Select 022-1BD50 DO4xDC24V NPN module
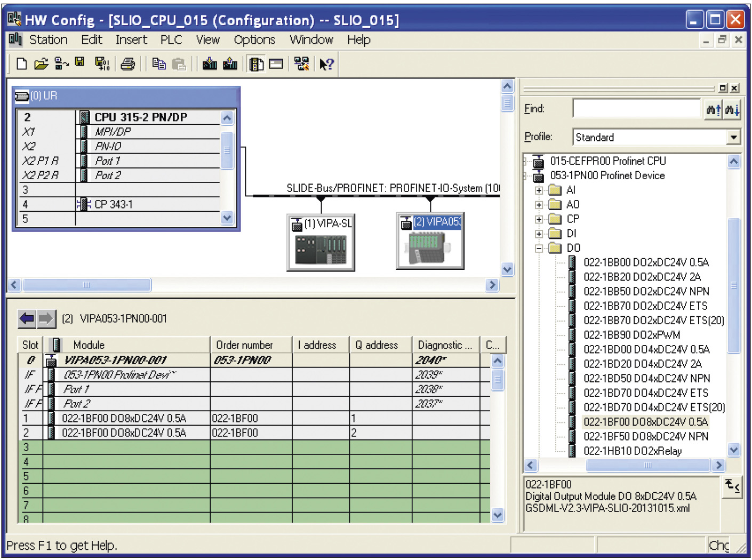 coord(647,378)
